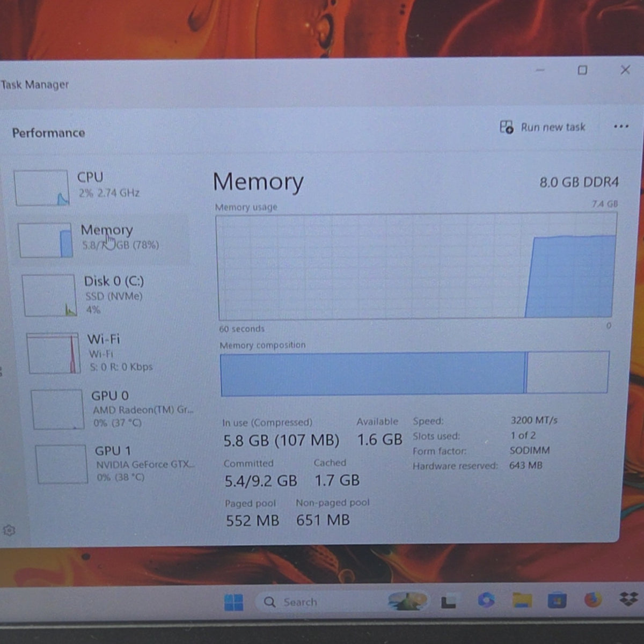Click the GPU 1 mini graph thumbnail

pyautogui.click(x=62, y=464)
